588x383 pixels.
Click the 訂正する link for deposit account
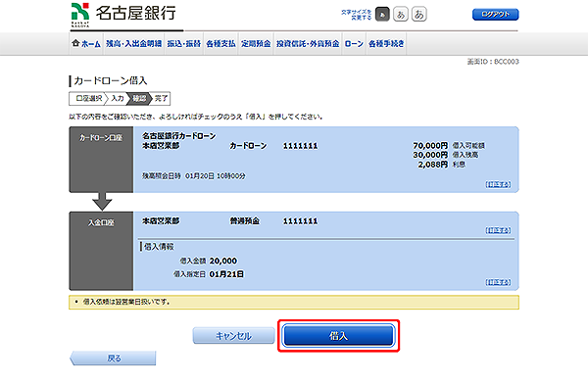(x=498, y=230)
